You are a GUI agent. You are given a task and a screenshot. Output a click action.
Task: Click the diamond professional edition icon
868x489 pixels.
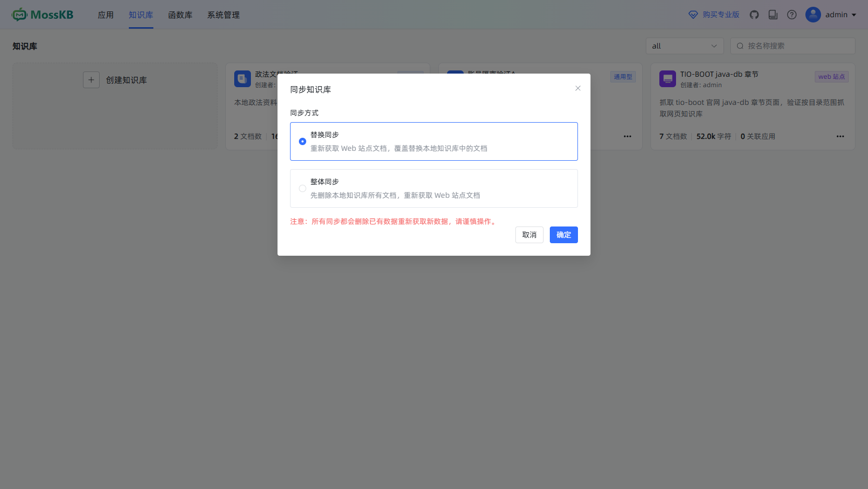click(x=693, y=15)
